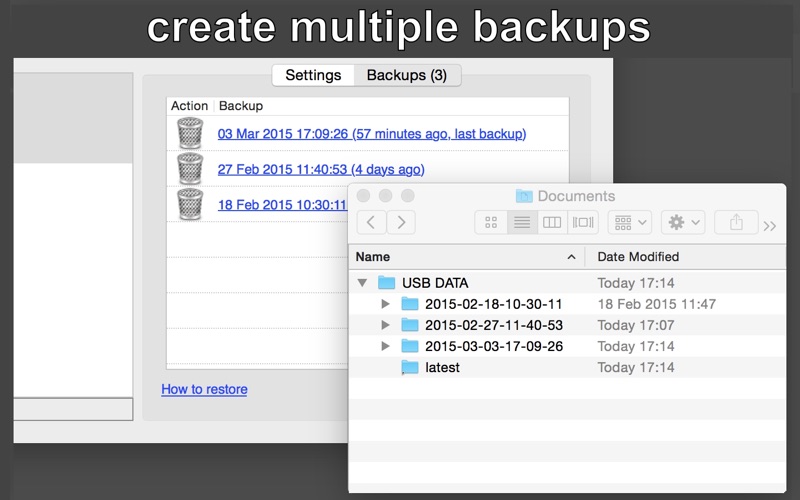Open the 27 Feb 2015 11:40:53 backup link
Viewport: 800px width, 500px height.
321,169
